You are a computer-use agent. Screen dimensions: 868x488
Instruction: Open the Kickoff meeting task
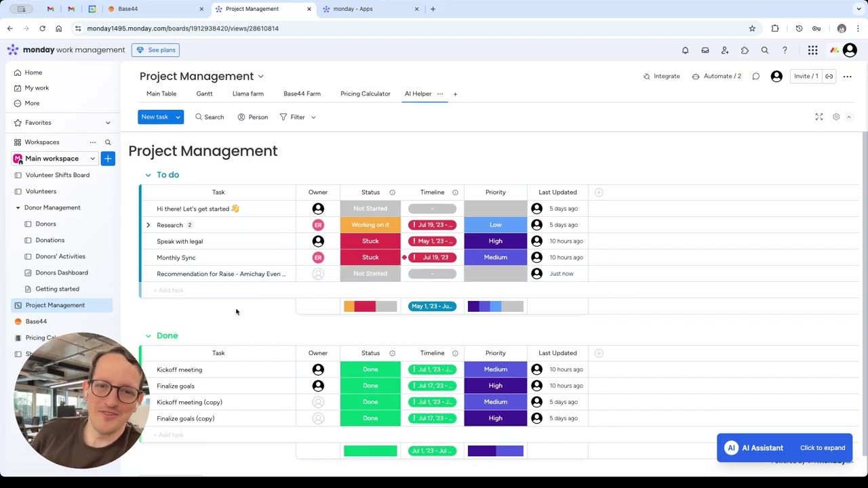179,369
